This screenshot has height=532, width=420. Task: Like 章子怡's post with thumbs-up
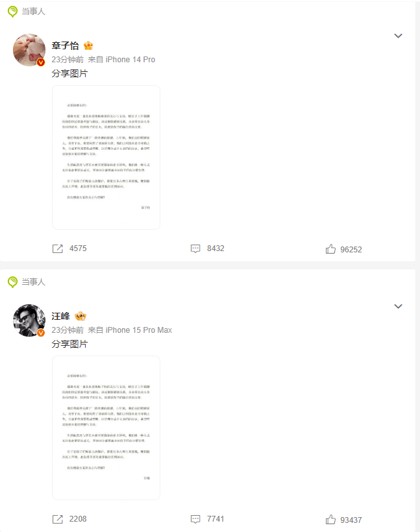click(x=330, y=249)
